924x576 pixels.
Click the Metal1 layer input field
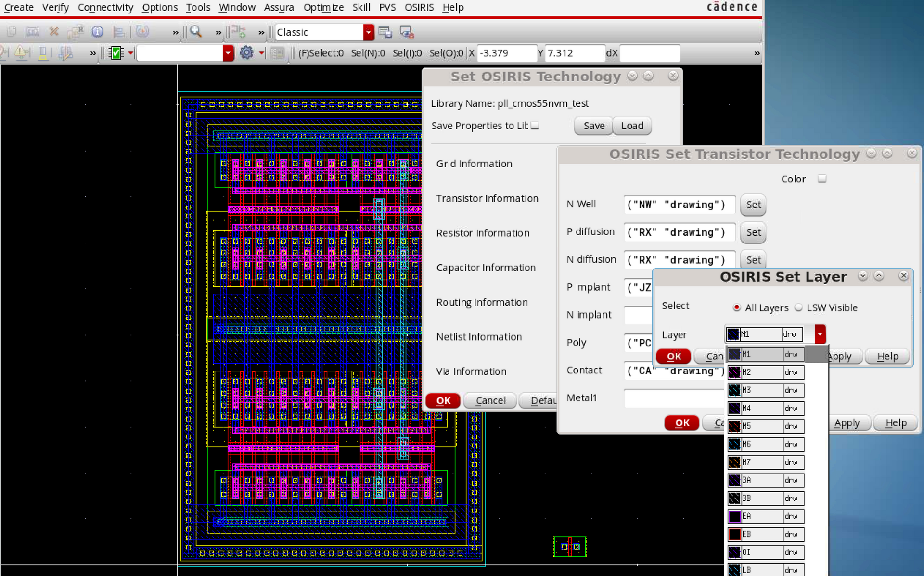point(674,398)
